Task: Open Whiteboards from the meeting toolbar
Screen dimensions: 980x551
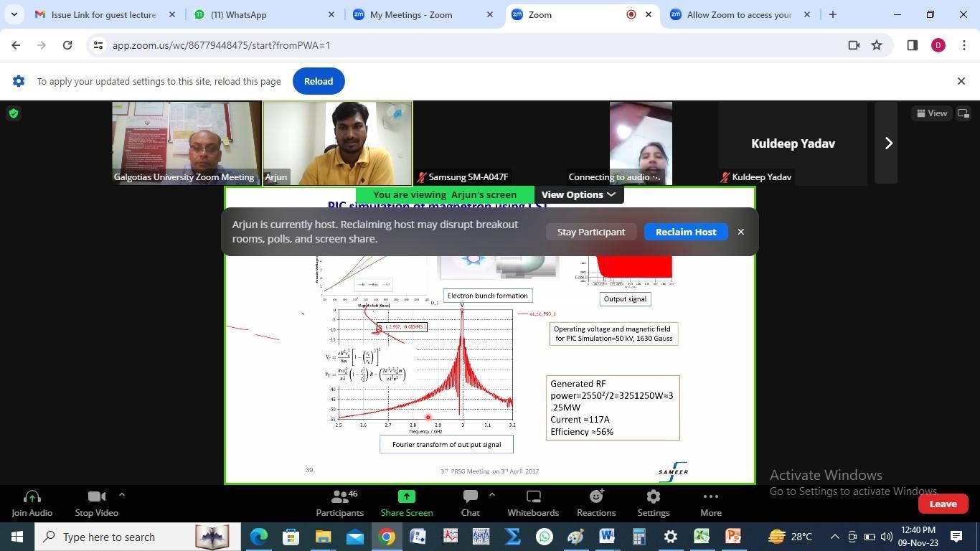Action: click(x=532, y=503)
